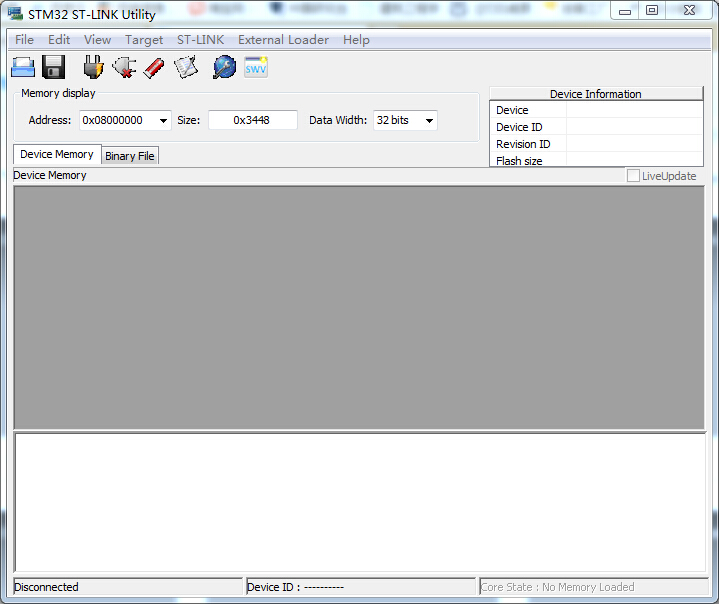Disconnect from target using the unplug icon
This screenshot has width=719, height=604.
point(125,67)
